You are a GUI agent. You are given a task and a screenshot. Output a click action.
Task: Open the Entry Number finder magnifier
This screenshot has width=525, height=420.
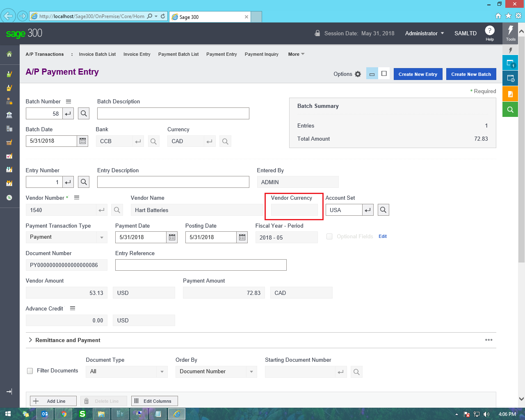(x=84, y=182)
